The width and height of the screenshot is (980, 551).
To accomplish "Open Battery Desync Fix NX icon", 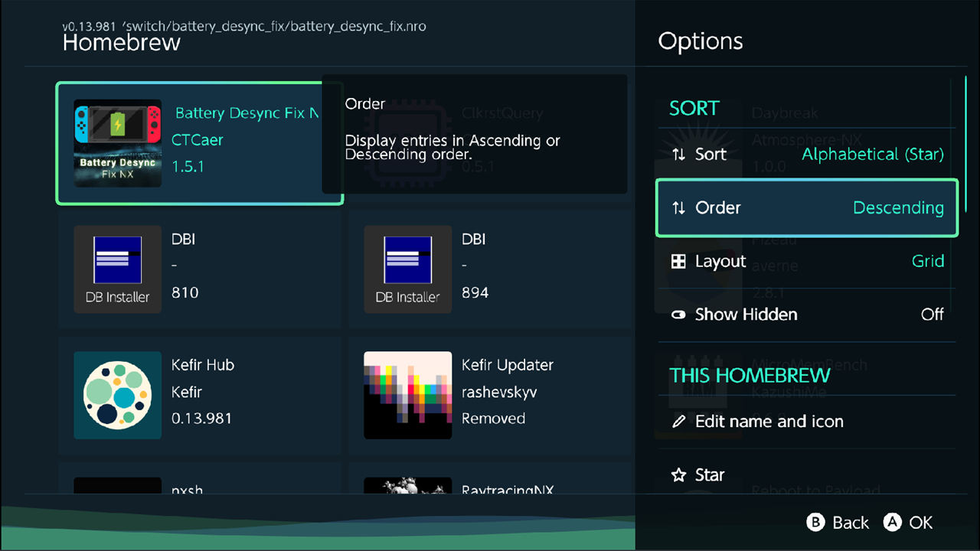I will (118, 143).
